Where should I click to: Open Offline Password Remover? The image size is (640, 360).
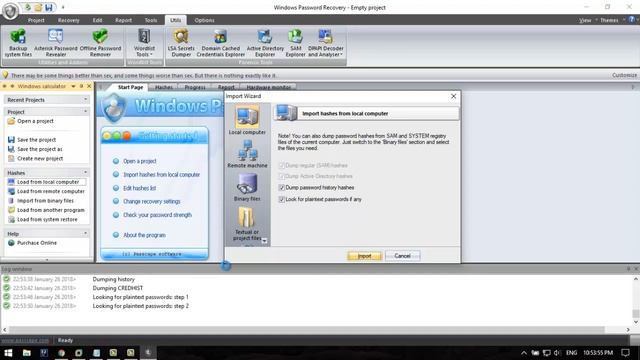tap(100, 43)
